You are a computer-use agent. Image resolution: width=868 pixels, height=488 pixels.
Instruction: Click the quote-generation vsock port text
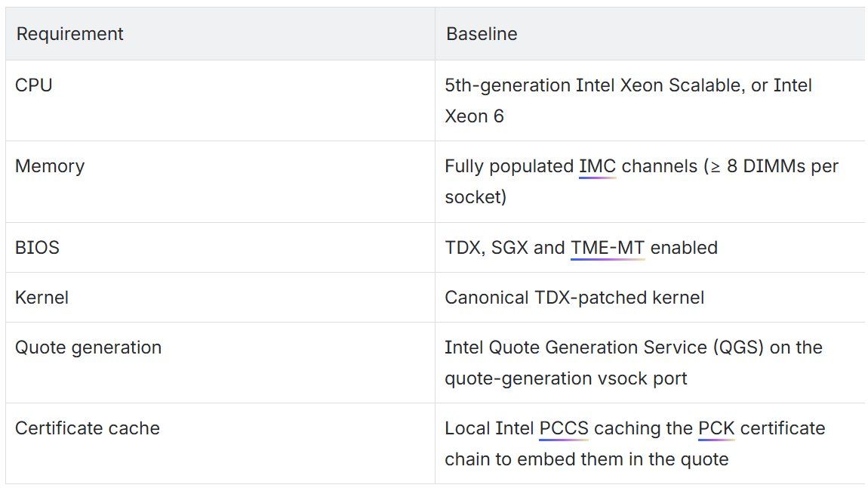click(x=566, y=378)
